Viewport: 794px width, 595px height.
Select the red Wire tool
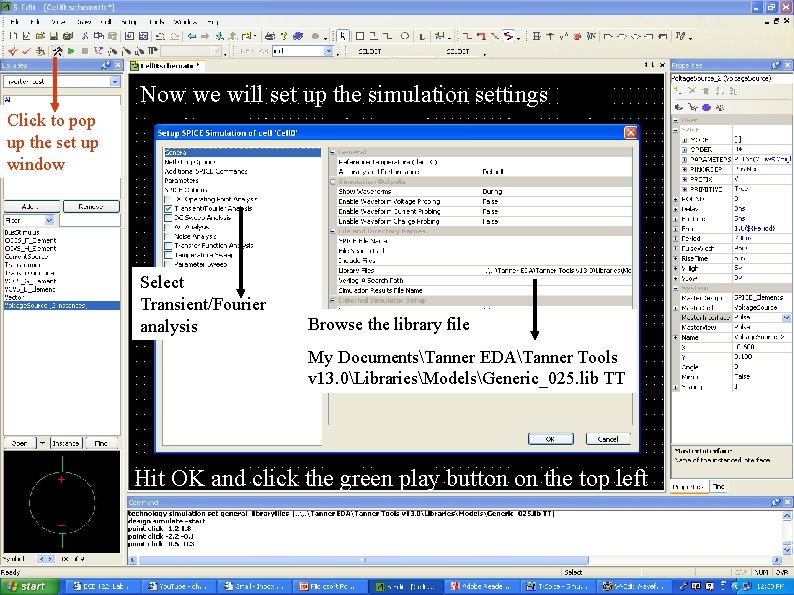[x=466, y=36]
